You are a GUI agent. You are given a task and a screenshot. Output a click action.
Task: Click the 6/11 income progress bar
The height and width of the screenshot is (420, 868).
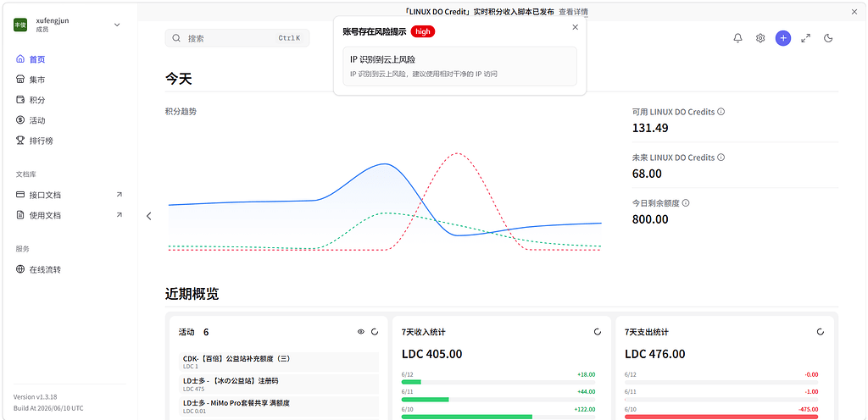click(x=498, y=399)
